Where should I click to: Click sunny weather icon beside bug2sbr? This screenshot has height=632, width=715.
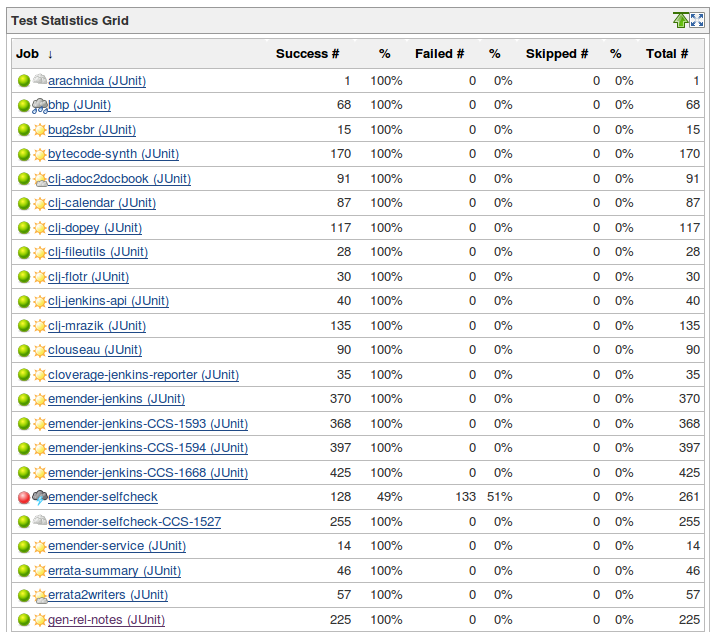click(x=40, y=130)
